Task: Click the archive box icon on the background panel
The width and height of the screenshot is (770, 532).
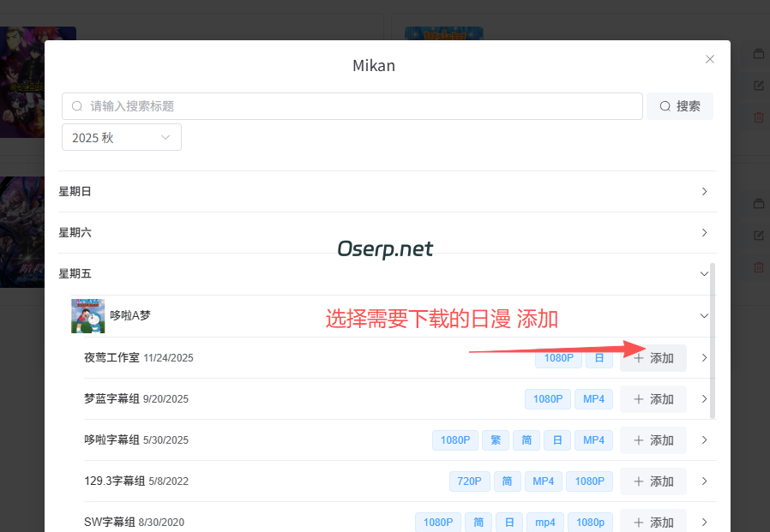Action: [758, 53]
